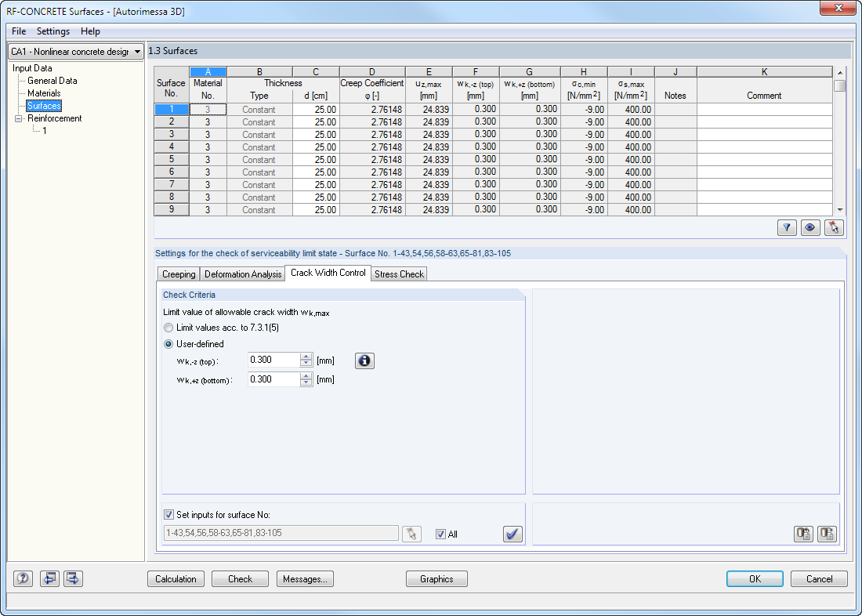Click the Graphics button

[x=436, y=578]
